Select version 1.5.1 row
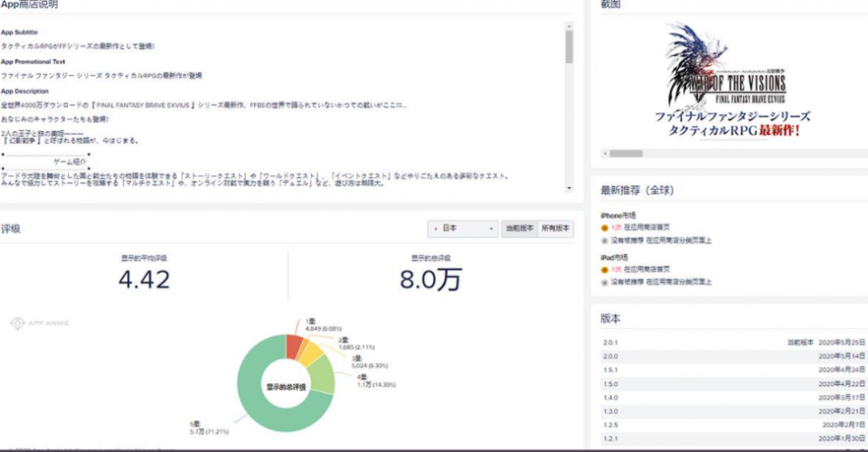Screen dimensions: 868x452 [x=733, y=370]
